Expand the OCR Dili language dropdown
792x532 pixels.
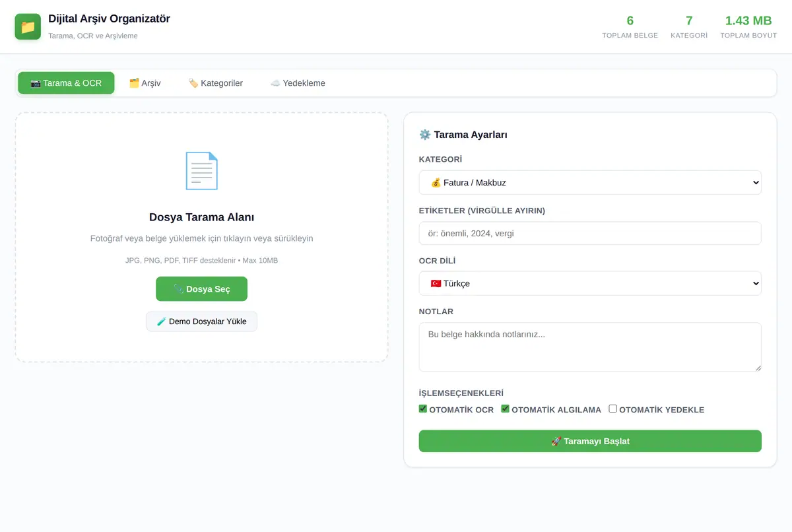[x=590, y=283]
